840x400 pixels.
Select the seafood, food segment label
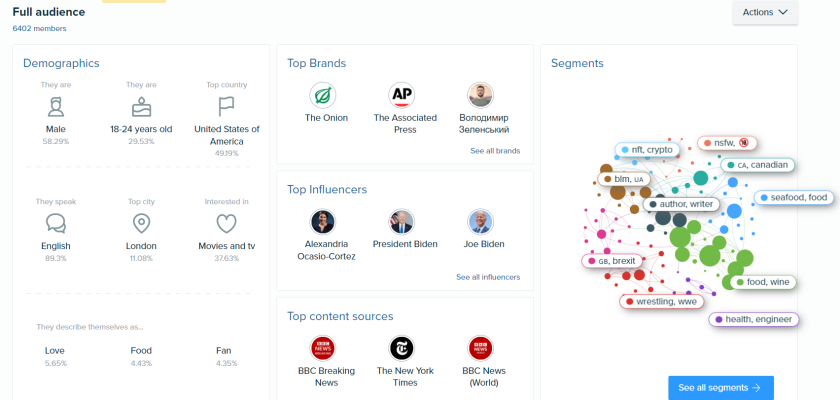coord(794,198)
